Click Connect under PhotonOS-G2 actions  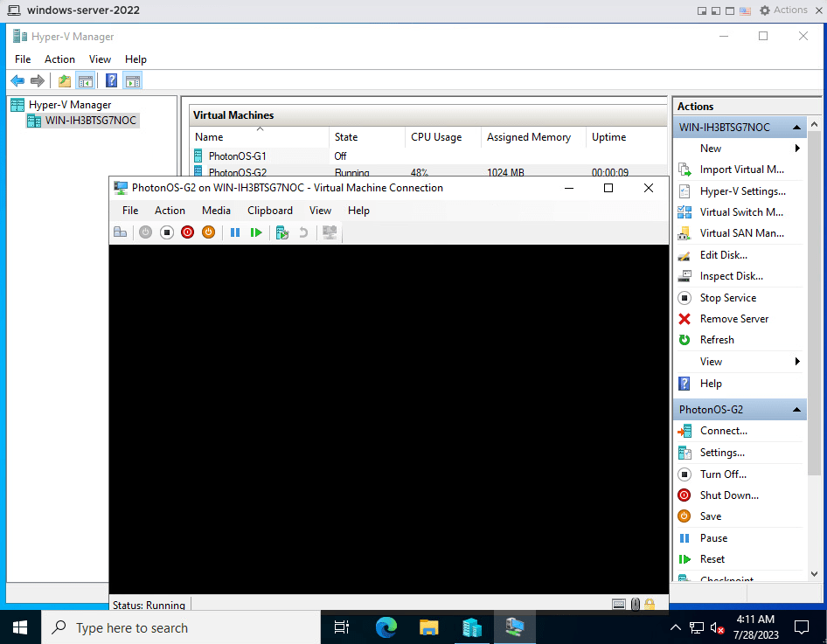click(723, 431)
